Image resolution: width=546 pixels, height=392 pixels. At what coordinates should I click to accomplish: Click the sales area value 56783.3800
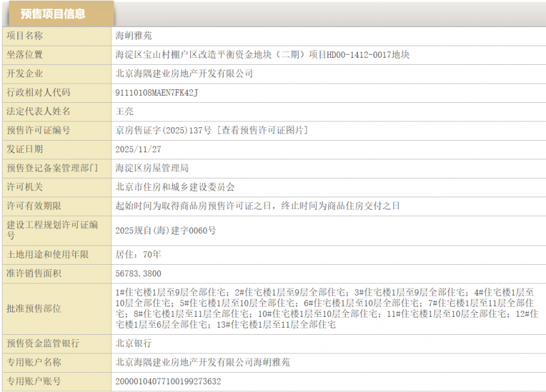coord(138,274)
